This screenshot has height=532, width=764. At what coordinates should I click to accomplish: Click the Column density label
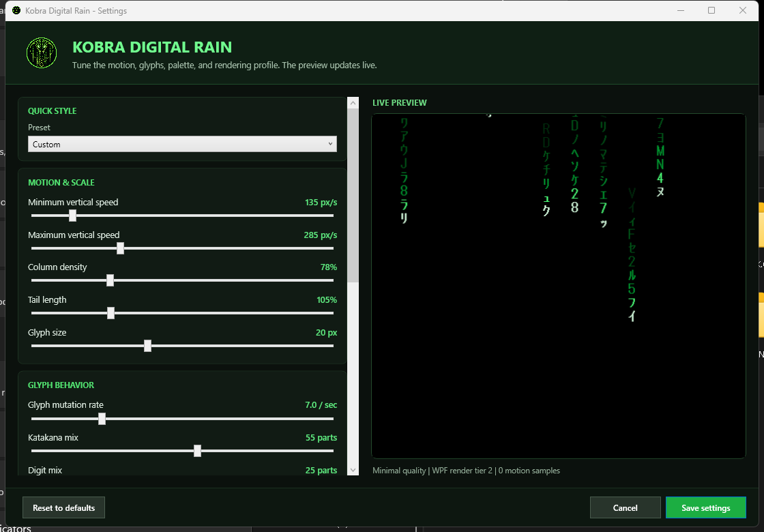coord(57,267)
